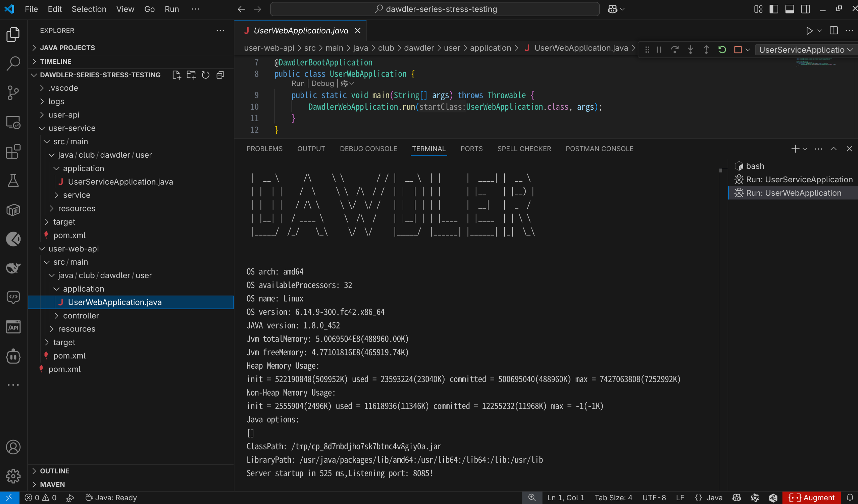Image resolution: width=858 pixels, height=504 pixels.
Task: Create a new file in Explorer
Action: click(x=176, y=75)
